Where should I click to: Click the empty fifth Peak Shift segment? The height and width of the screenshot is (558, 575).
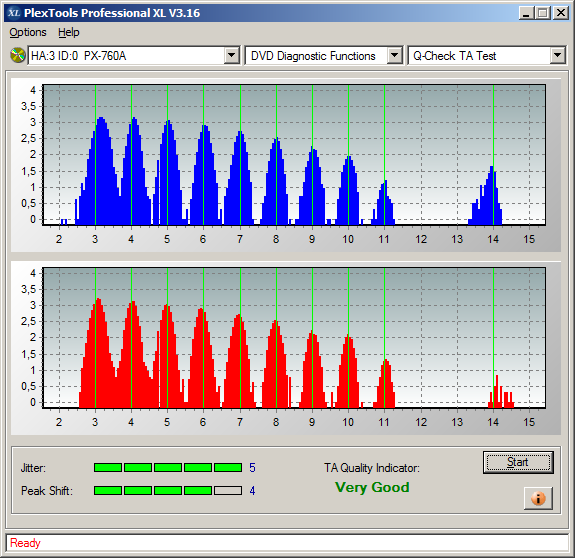tap(228, 491)
